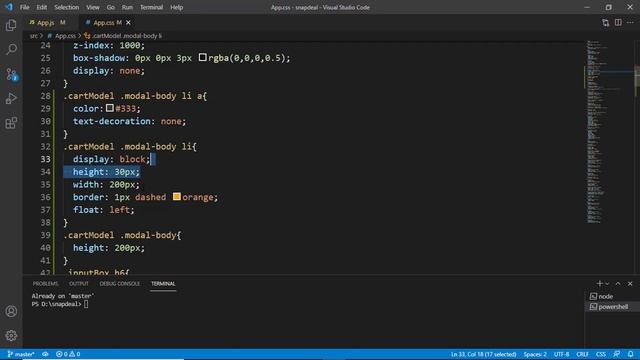The image size is (640, 360).
Task: Click the feedback icon in status bar
Action: click(x=617, y=354)
